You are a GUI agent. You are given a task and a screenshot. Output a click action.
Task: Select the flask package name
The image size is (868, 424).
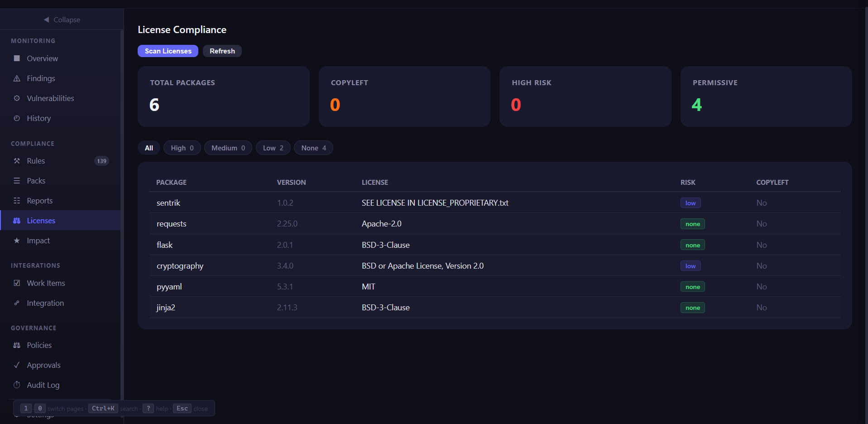(165, 245)
